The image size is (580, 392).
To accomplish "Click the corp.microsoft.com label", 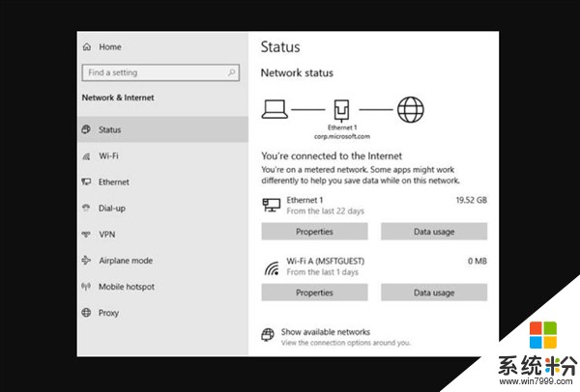I will 342,136.
